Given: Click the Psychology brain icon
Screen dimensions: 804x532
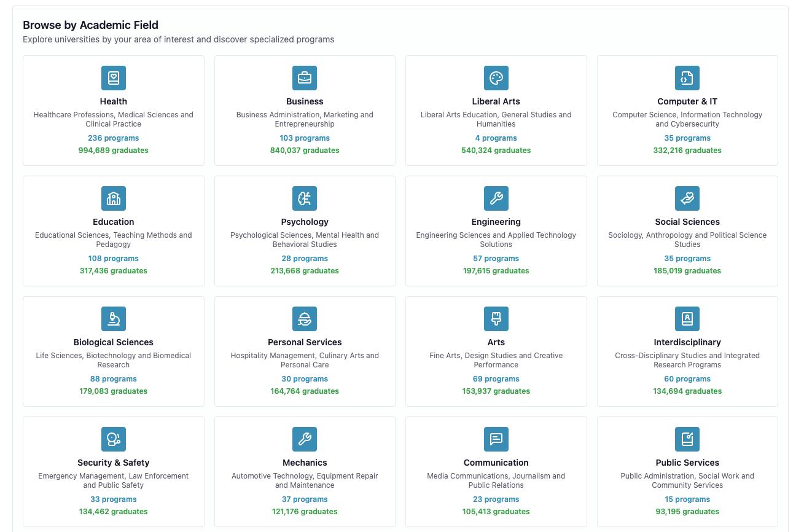Looking at the screenshot, I should pos(305,198).
